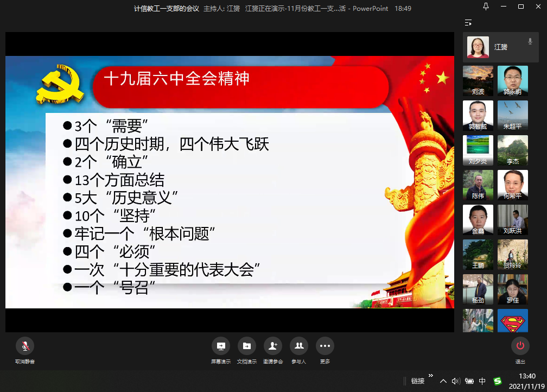Select participant 郭永明's thumbnail

(512, 81)
